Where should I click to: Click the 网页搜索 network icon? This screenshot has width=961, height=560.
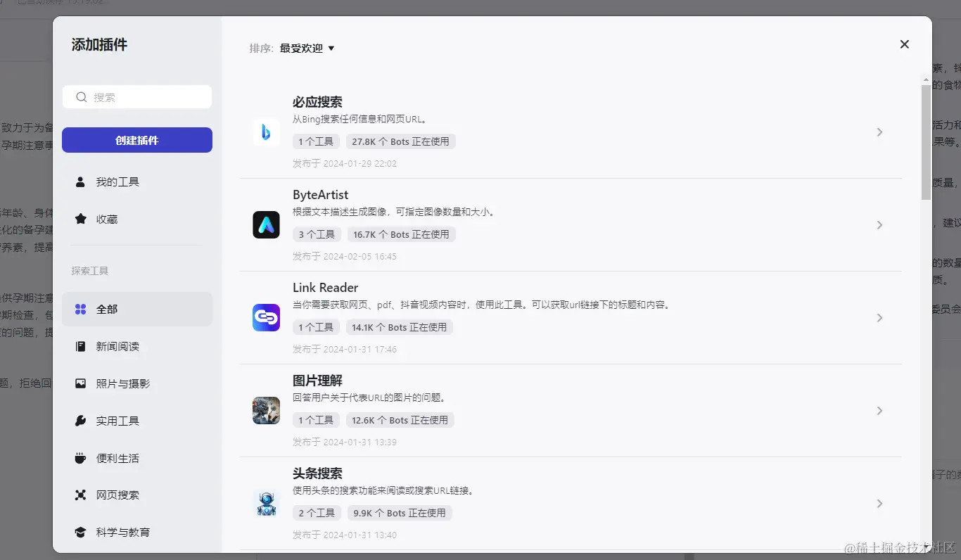80,495
